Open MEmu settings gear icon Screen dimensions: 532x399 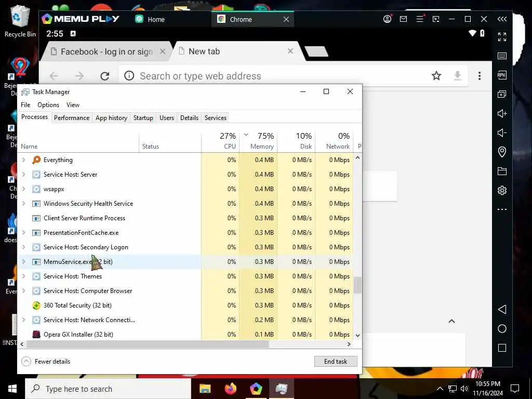[502, 190]
